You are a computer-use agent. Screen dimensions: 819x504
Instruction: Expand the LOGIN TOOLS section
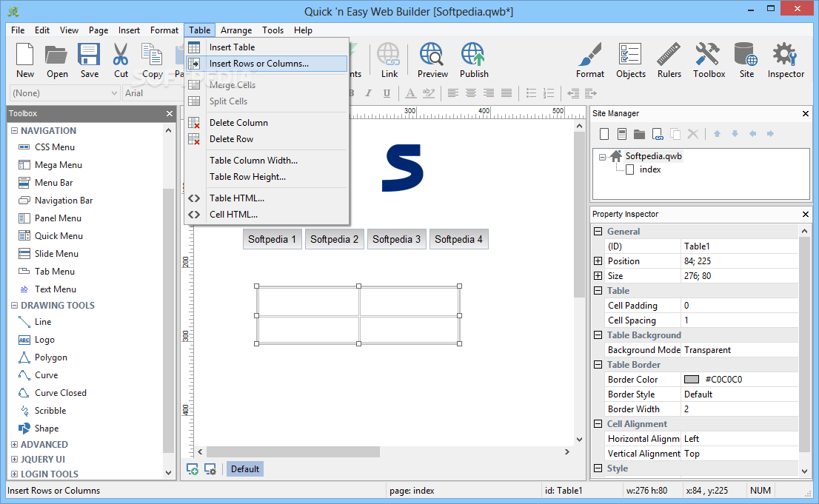14,474
